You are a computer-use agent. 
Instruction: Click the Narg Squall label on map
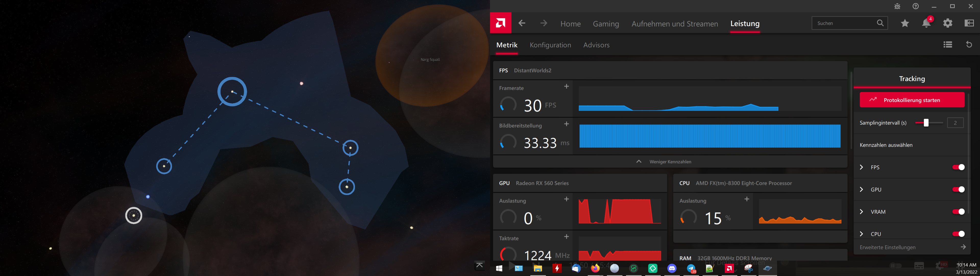(430, 60)
